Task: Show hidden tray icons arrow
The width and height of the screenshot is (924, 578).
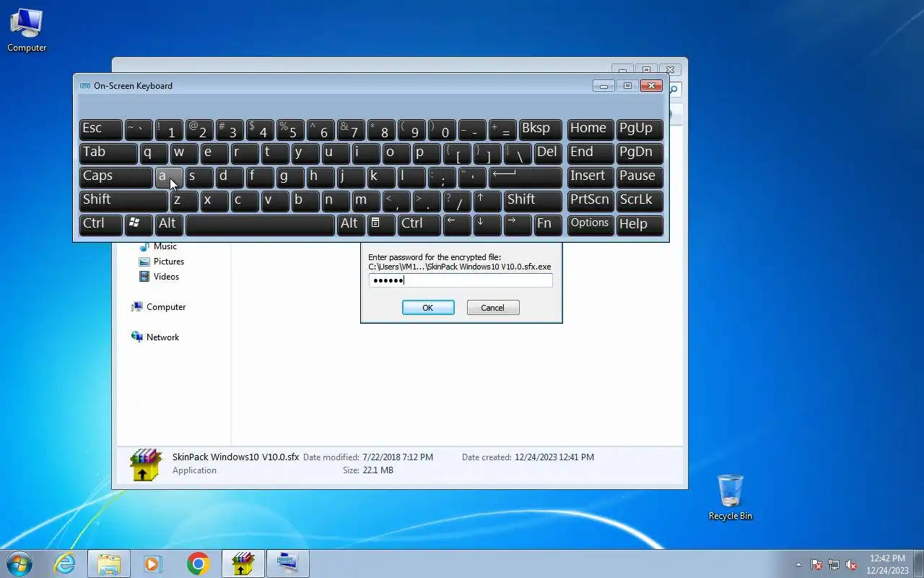Action: [x=798, y=564]
